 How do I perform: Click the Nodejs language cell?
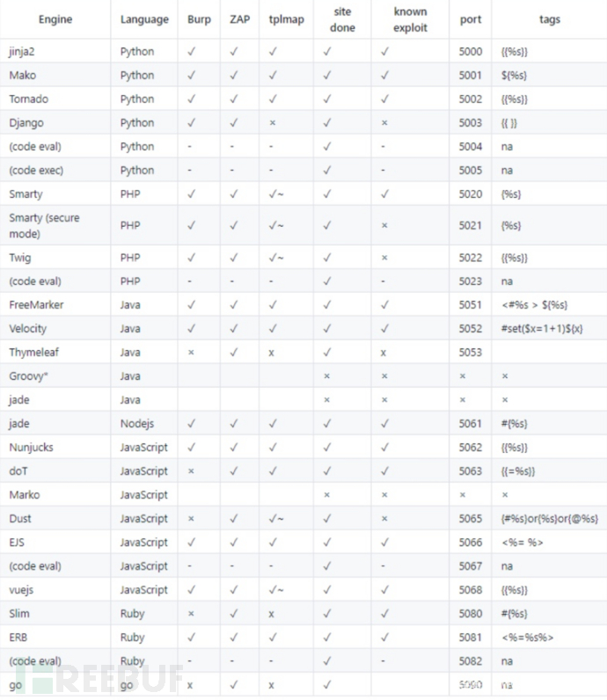click(x=139, y=424)
